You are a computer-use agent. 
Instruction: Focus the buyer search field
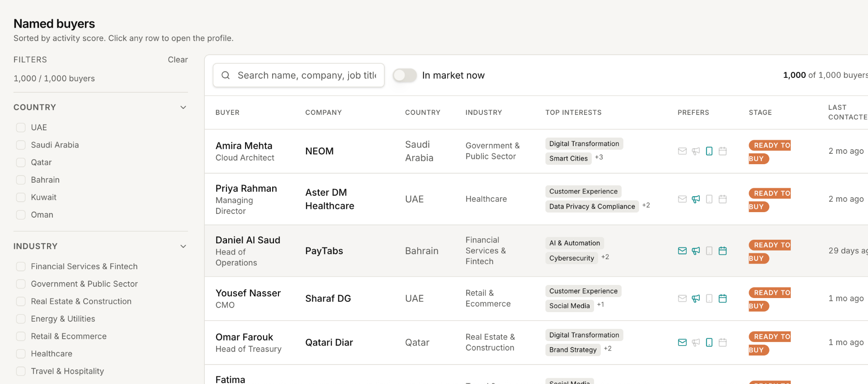tap(299, 75)
